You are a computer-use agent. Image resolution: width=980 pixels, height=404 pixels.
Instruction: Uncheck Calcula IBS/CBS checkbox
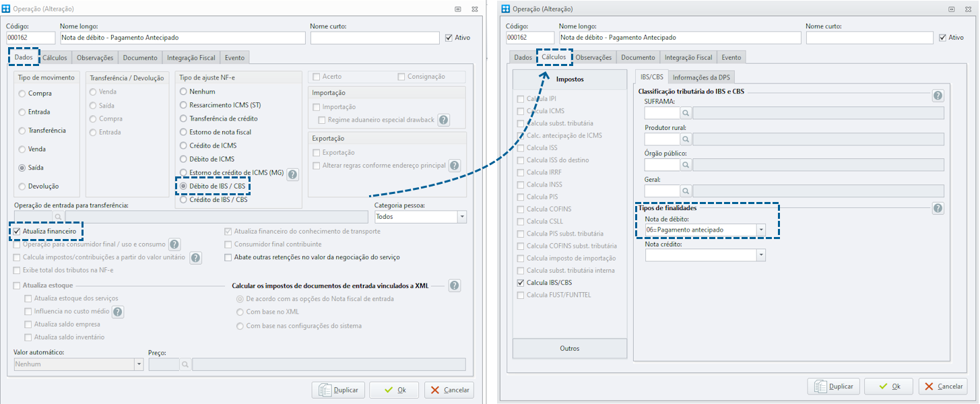(520, 283)
